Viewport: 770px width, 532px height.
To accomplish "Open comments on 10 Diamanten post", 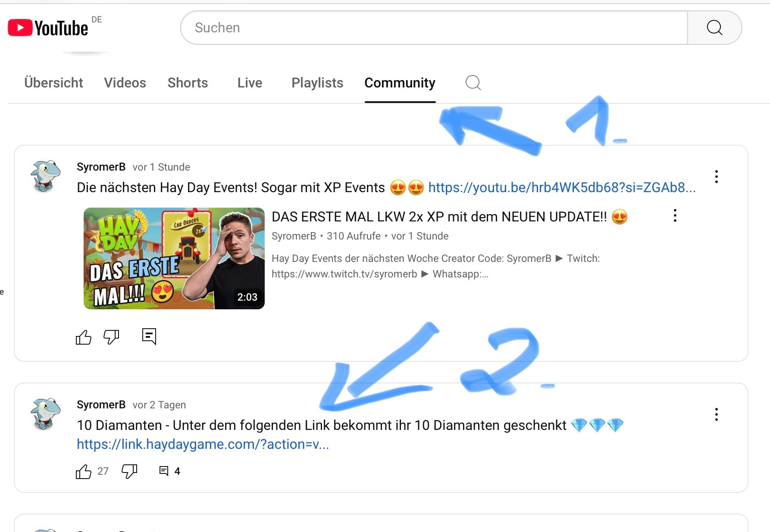I will (164, 471).
